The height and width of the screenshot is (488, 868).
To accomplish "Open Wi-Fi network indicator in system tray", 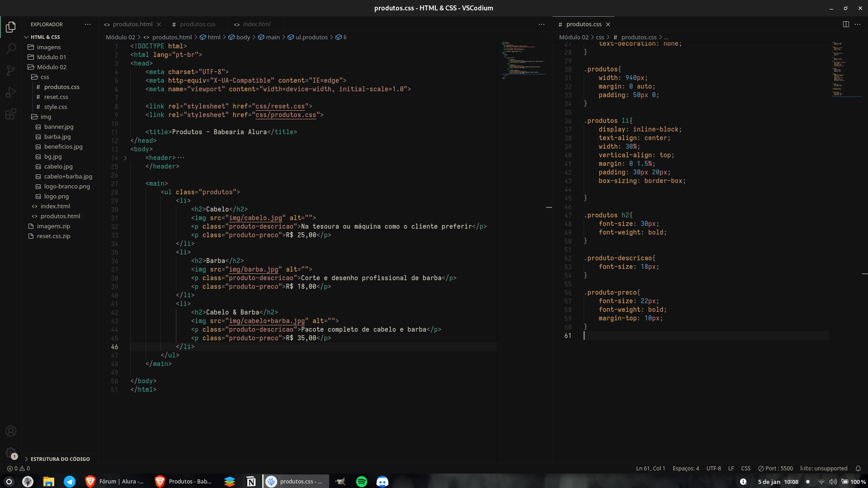I will (821, 482).
